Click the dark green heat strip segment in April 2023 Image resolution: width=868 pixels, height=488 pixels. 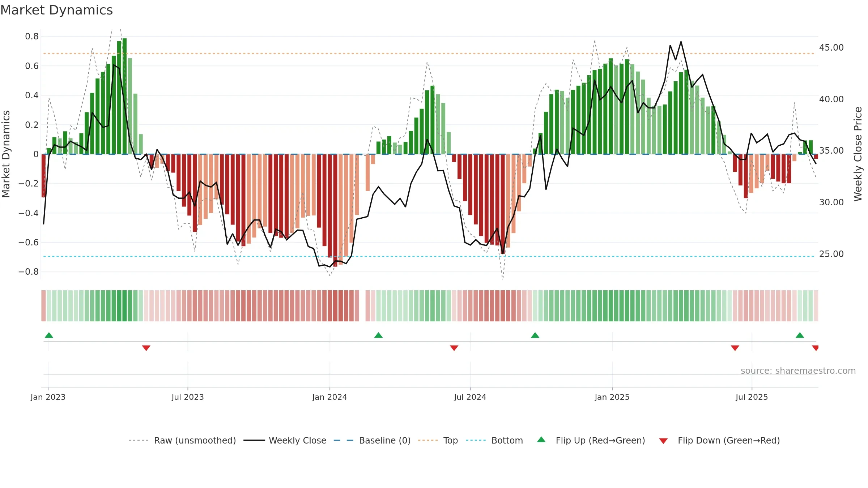[x=124, y=306]
